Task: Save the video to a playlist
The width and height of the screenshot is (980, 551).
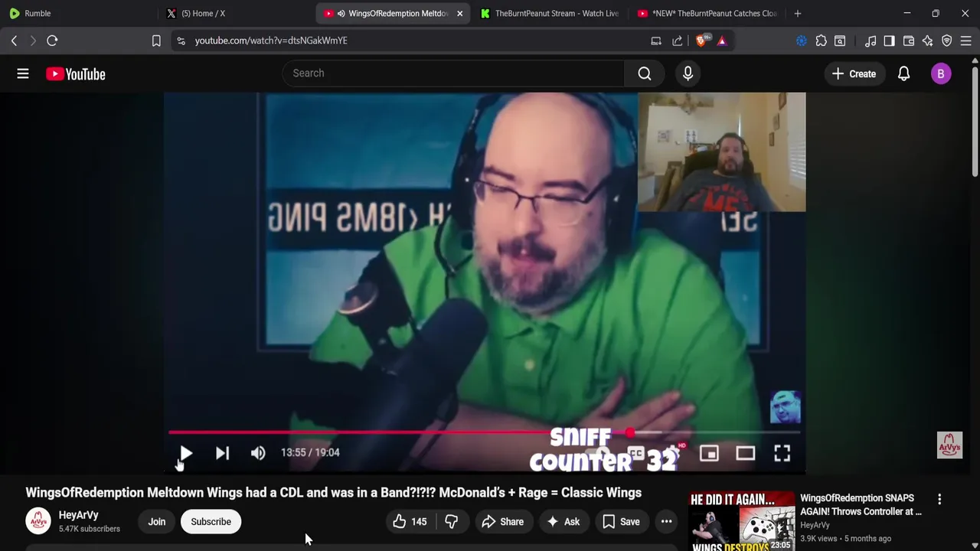Action: 621,522
